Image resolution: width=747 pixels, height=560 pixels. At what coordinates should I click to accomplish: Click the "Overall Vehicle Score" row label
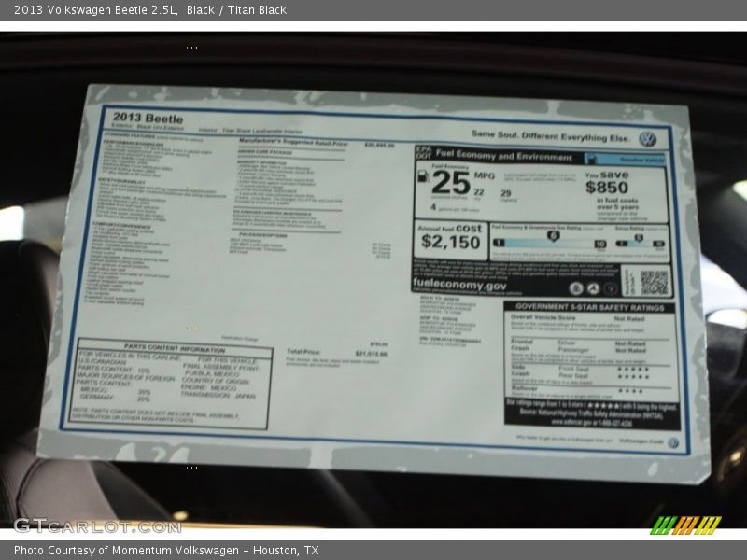[543, 317]
